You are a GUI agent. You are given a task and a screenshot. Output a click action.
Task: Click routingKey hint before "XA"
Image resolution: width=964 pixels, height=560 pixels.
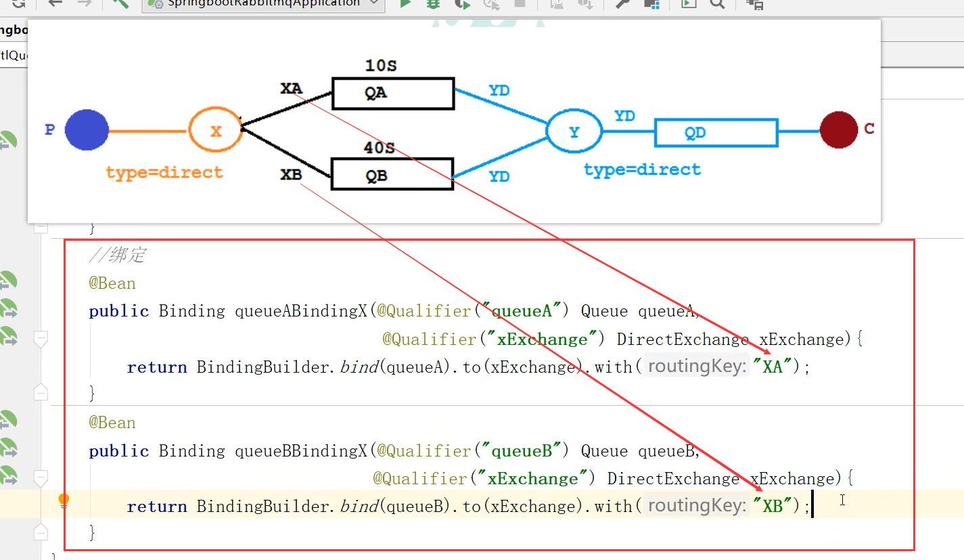coord(697,367)
